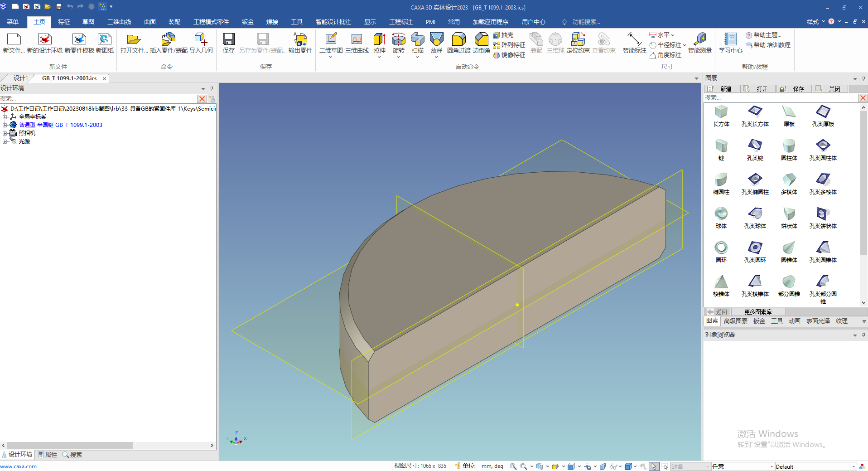Expand the 全局坐标系 tree node
Image resolution: width=868 pixels, height=471 pixels.
point(5,117)
